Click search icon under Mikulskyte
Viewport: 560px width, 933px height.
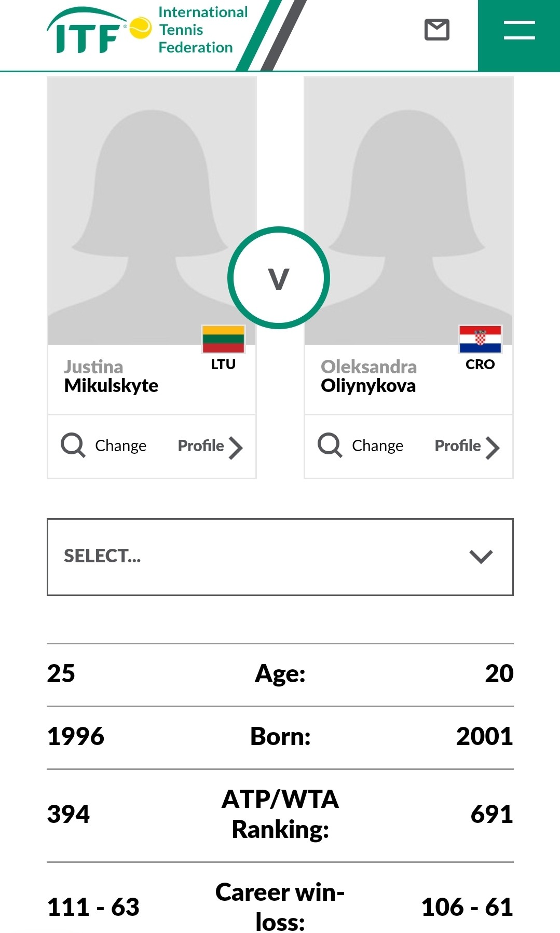tap(73, 445)
